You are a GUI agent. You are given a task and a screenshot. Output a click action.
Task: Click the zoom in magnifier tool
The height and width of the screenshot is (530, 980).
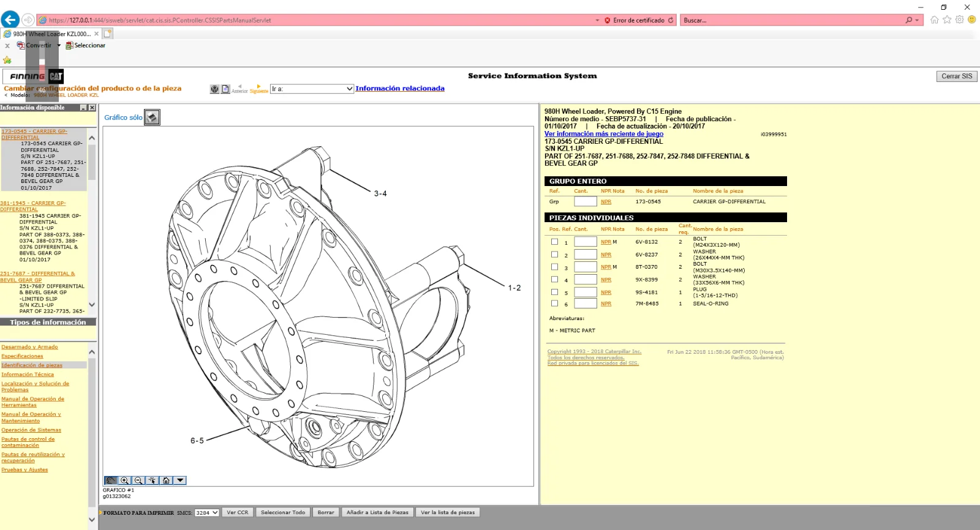(x=125, y=480)
